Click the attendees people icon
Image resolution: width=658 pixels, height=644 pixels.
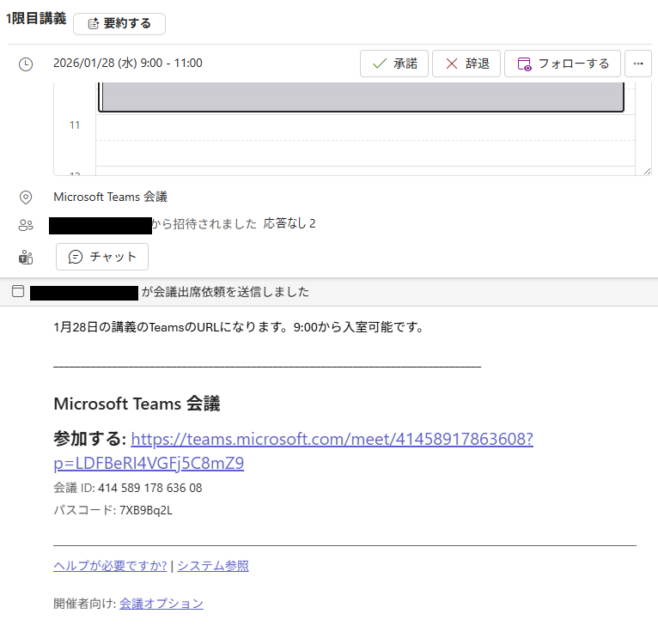pos(26,225)
